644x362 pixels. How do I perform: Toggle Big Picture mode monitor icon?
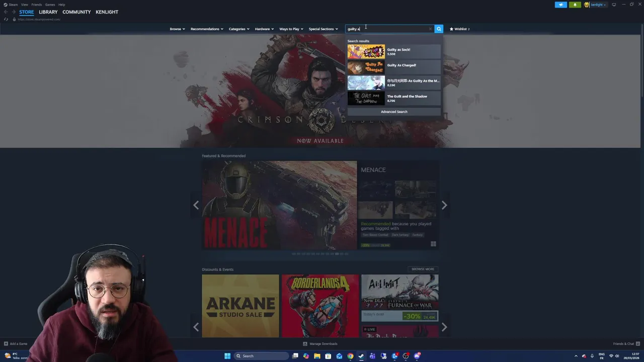point(614,5)
